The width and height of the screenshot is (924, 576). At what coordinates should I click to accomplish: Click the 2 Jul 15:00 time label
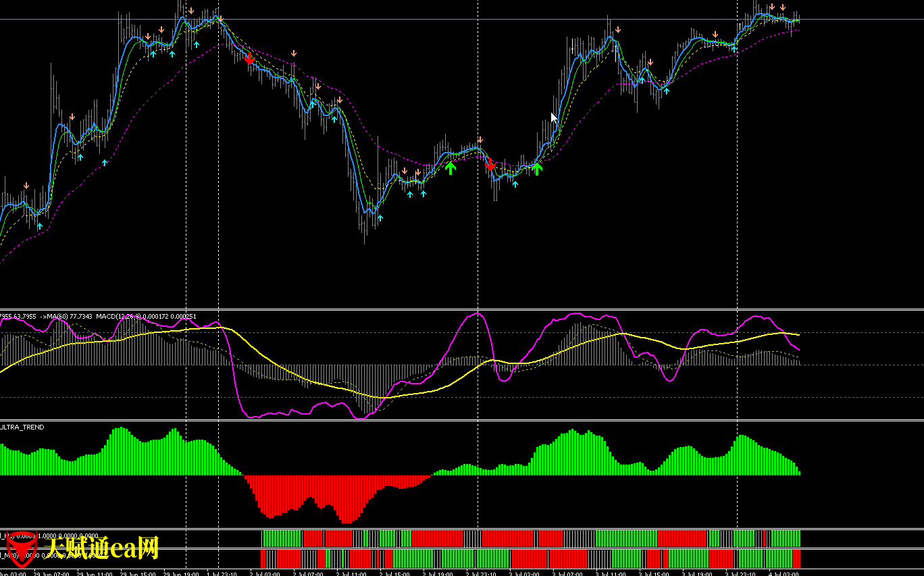394,573
